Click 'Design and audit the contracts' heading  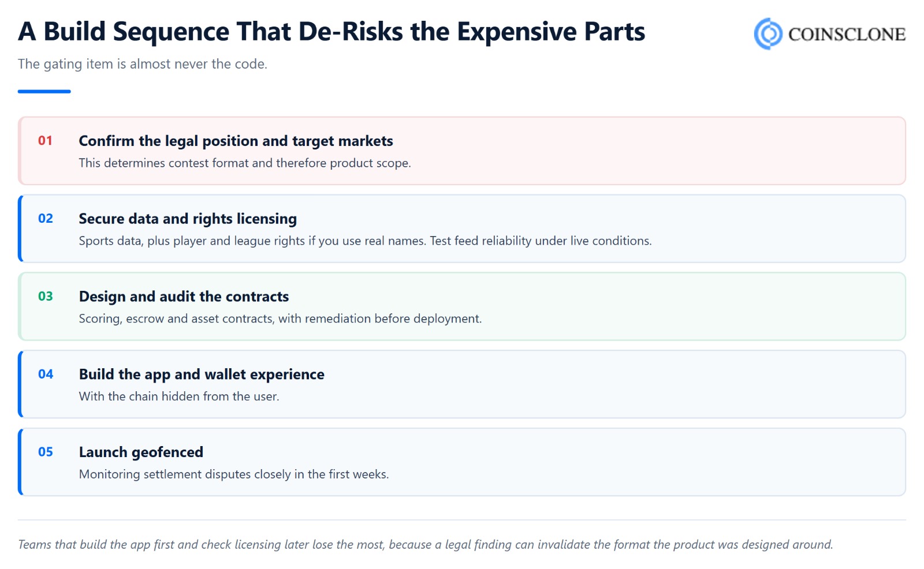tap(184, 297)
